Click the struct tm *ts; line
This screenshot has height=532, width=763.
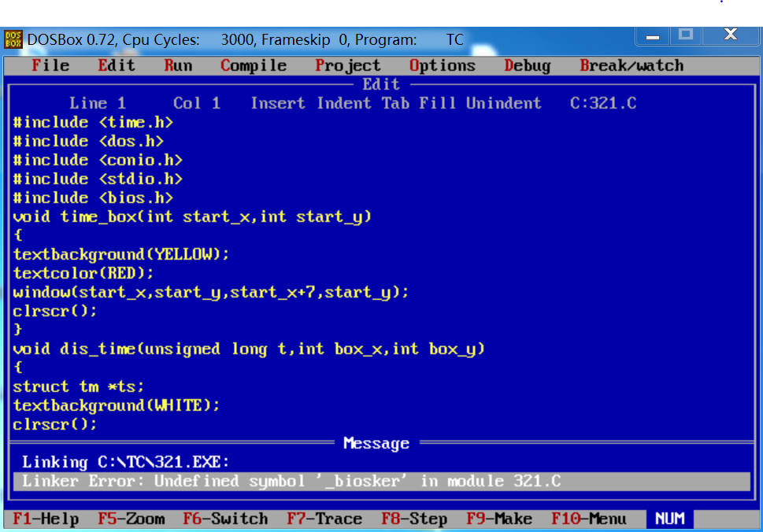point(78,386)
